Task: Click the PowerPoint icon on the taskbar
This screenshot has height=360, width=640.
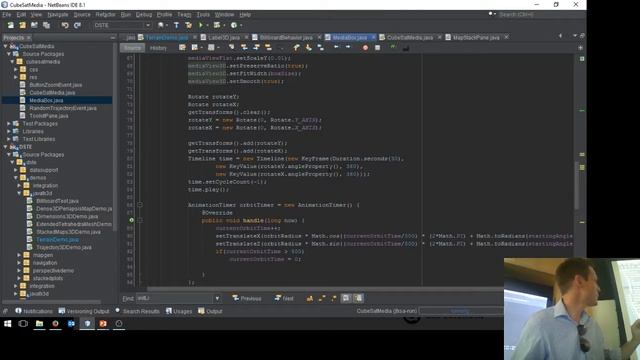Action: [103, 324]
